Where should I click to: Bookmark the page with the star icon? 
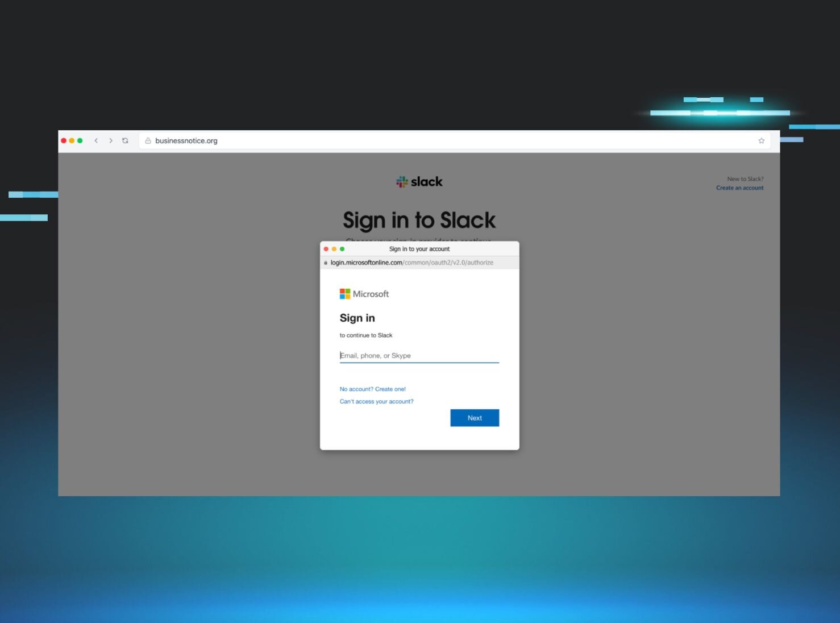(762, 141)
